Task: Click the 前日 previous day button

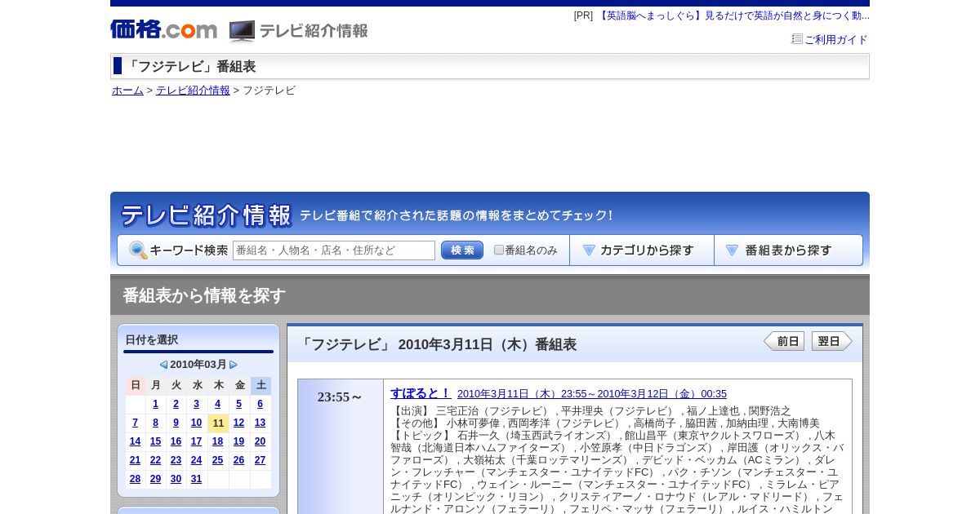Action: (x=784, y=341)
